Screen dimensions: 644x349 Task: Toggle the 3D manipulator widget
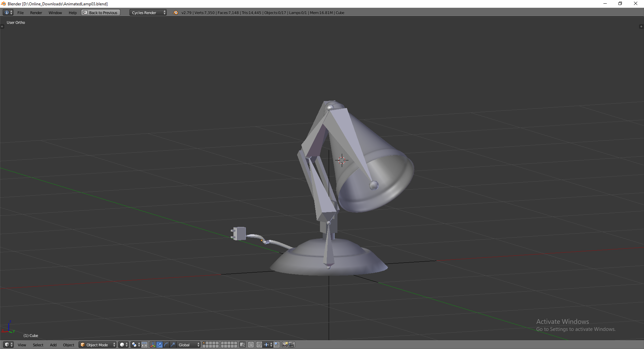[153, 345]
